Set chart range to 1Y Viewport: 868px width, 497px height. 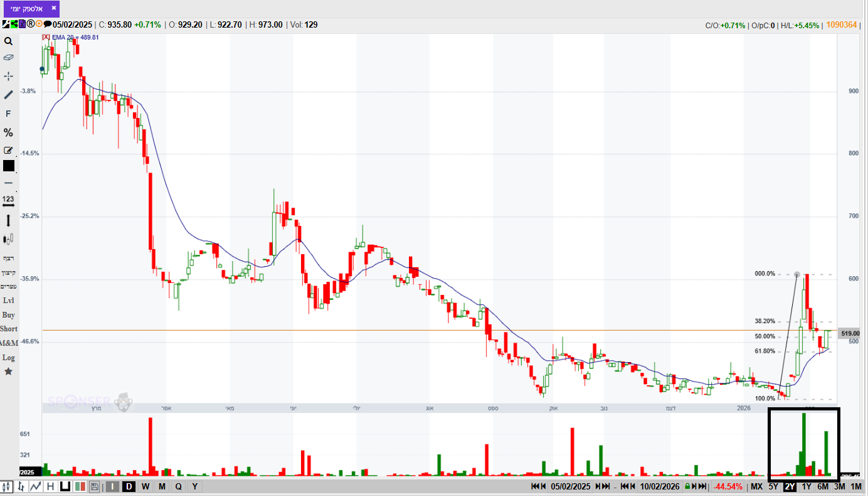pos(807,486)
